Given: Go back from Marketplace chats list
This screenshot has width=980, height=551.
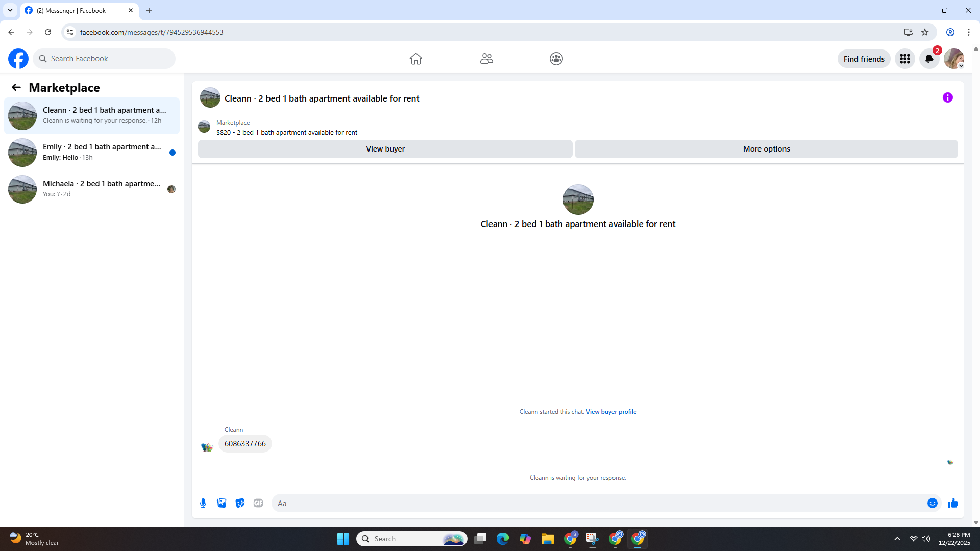Looking at the screenshot, I should click(x=16, y=87).
